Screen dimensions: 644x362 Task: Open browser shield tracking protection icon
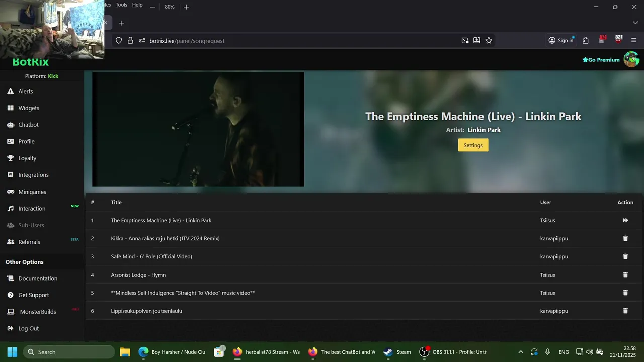click(x=119, y=41)
